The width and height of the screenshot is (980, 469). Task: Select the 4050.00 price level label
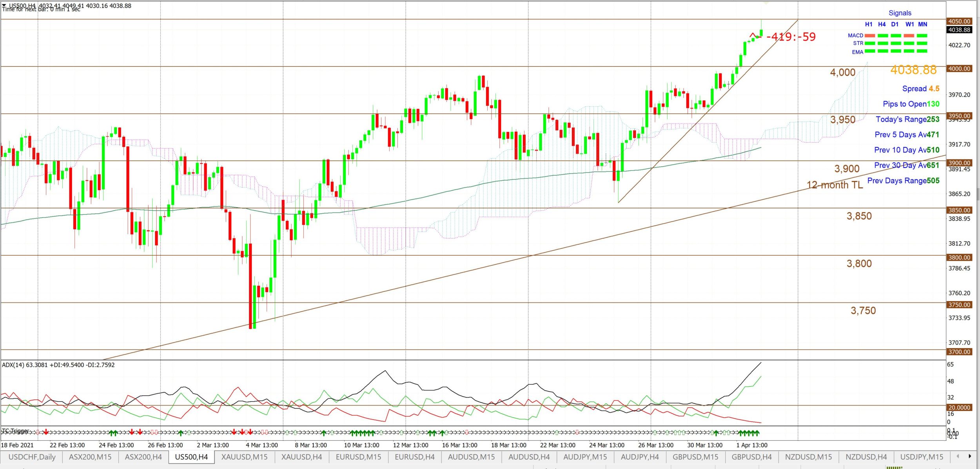click(959, 21)
